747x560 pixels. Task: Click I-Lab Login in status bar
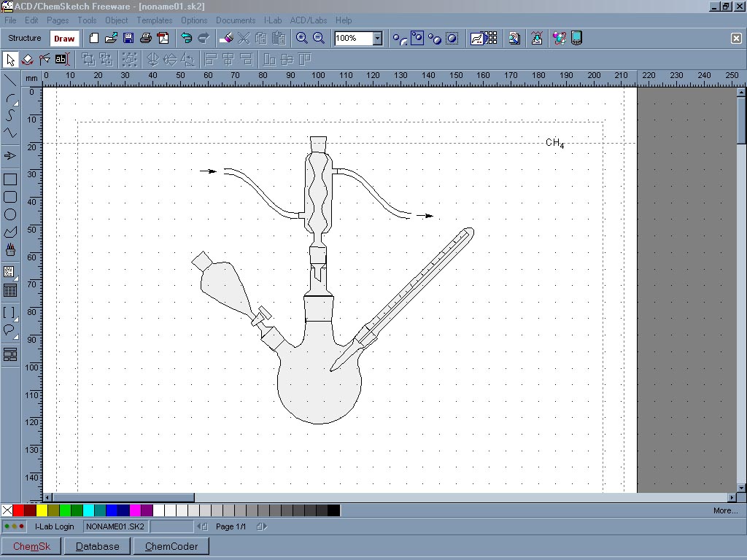(x=54, y=526)
